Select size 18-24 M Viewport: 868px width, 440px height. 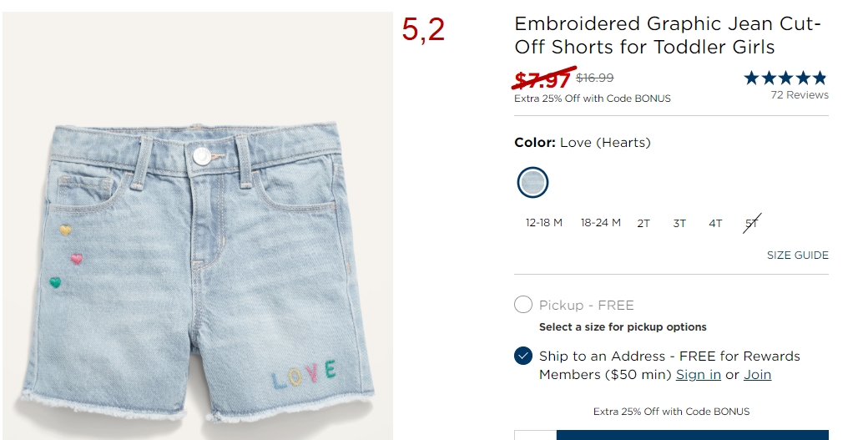tap(601, 223)
